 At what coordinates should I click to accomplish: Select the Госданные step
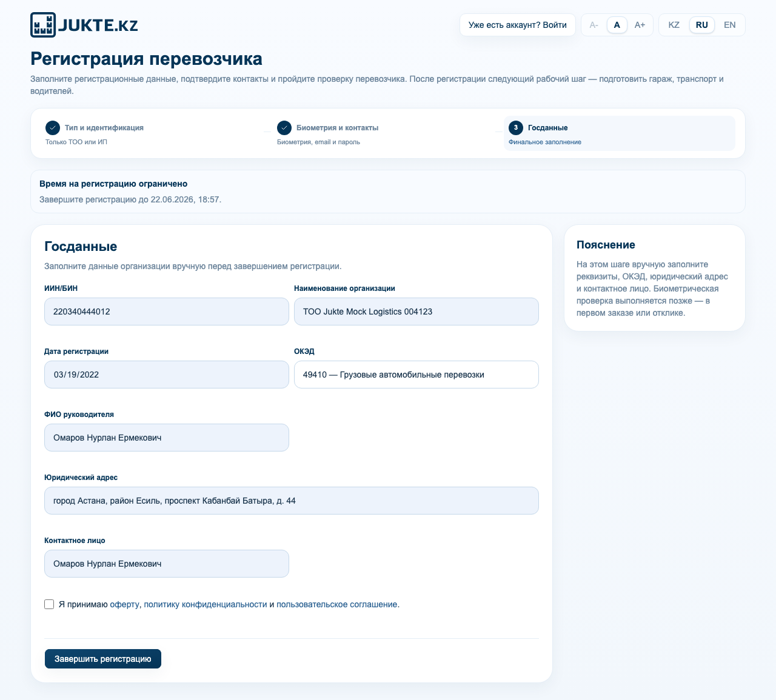pyautogui.click(x=620, y=133)
